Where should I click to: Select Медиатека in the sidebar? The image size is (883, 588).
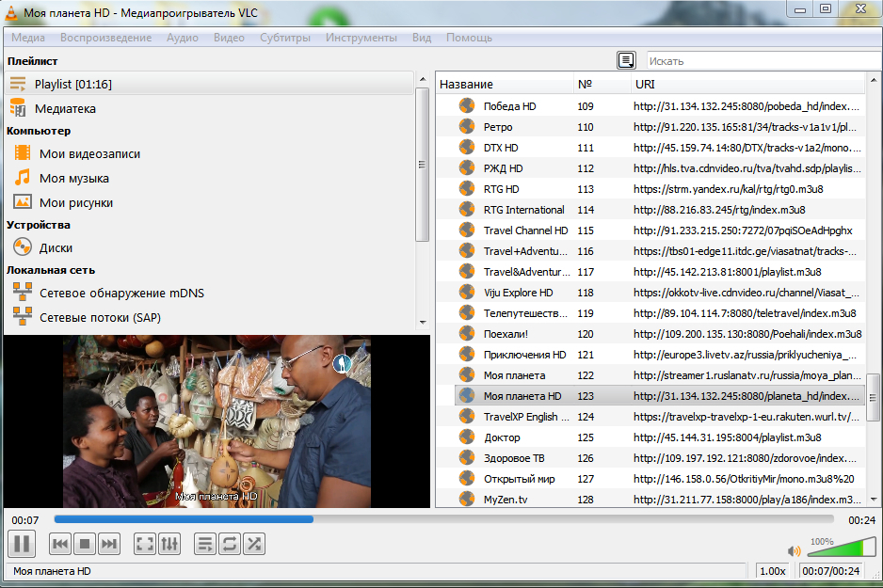click(x=65, y=108)
